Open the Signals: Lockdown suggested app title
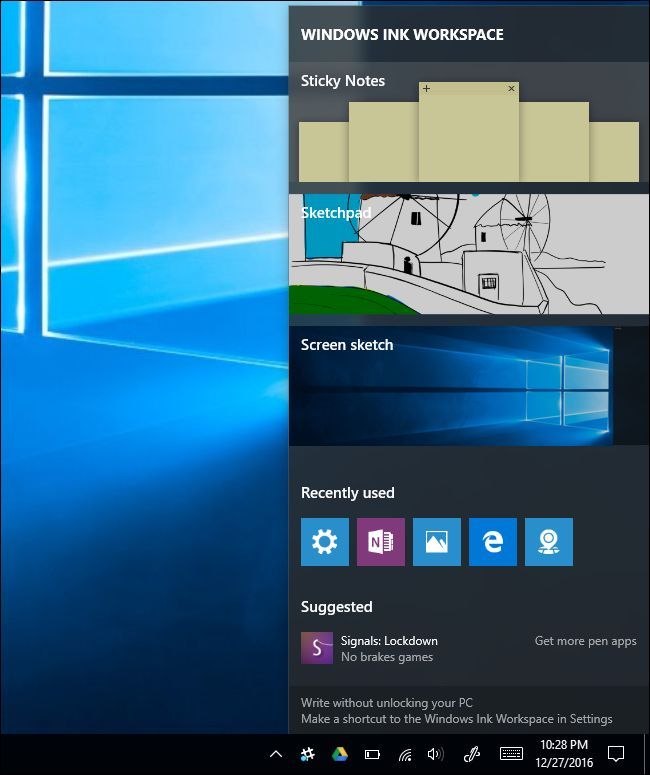This screenshot has height=775, width=650. point(389,641)
